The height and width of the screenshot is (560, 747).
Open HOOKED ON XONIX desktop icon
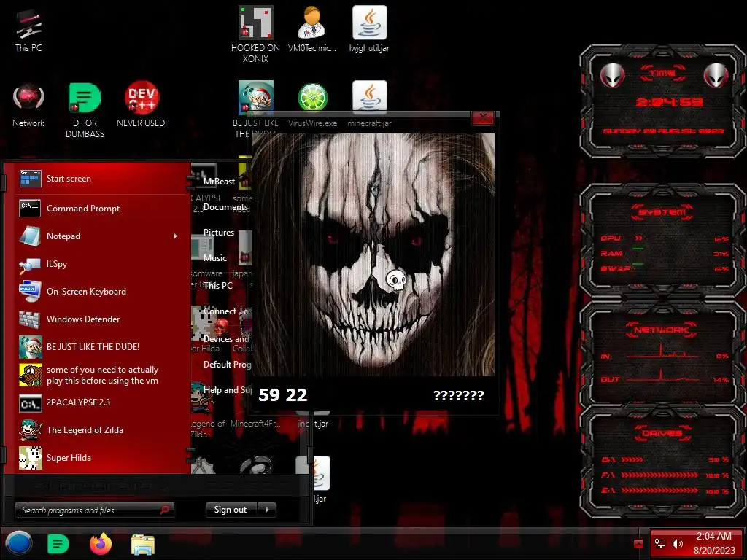click(x=256, y=34)
